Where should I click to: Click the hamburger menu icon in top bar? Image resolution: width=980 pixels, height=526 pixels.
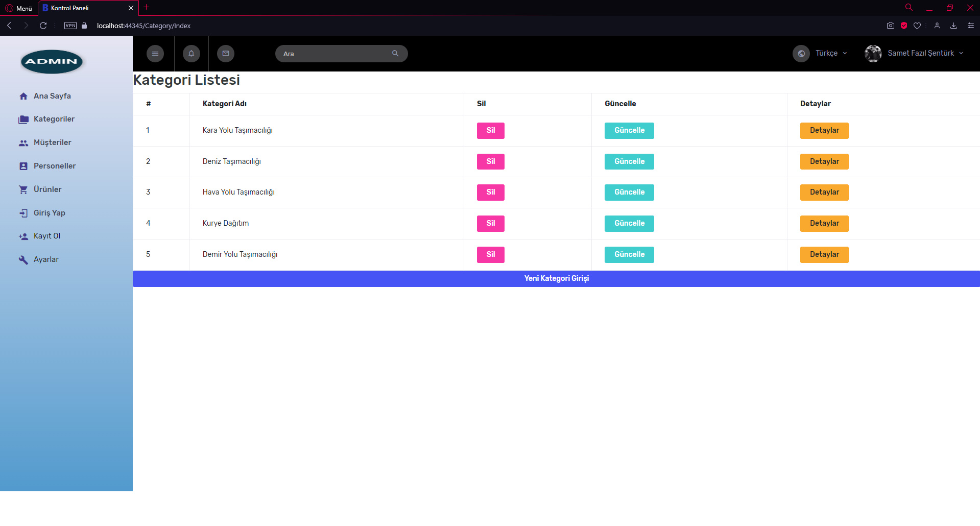point(155,53)
